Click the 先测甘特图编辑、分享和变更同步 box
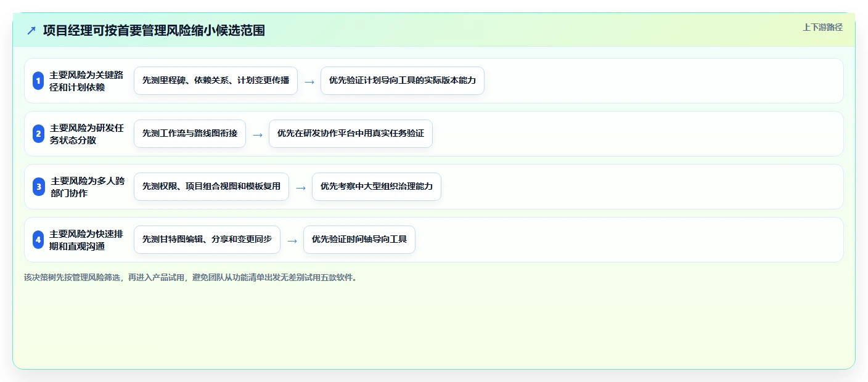The width and height of the screenshot is (868, 382). pyautogui.click(x=207, y=240)
